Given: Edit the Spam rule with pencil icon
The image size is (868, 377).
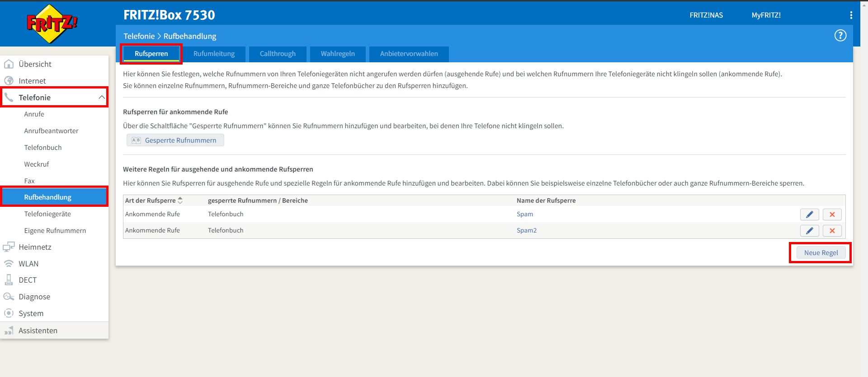Looking at the screenshot, I should coord(809,214).
